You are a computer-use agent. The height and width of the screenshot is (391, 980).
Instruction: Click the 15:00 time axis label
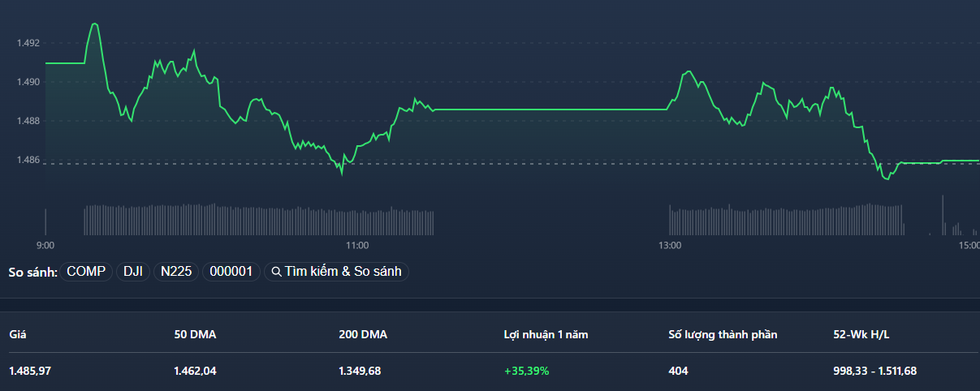(x=969, y=245)
